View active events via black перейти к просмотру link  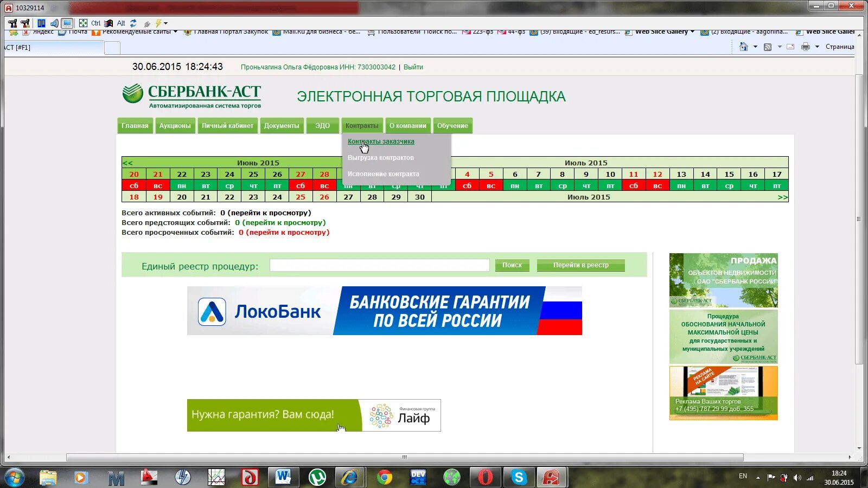pos(270,213)
